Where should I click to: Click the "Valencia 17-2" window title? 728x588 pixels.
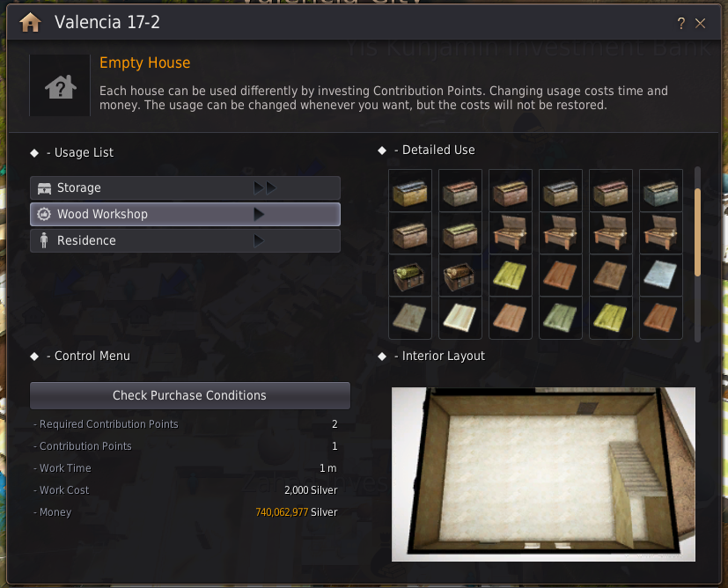pyautogui.click(x=107, y=22)
